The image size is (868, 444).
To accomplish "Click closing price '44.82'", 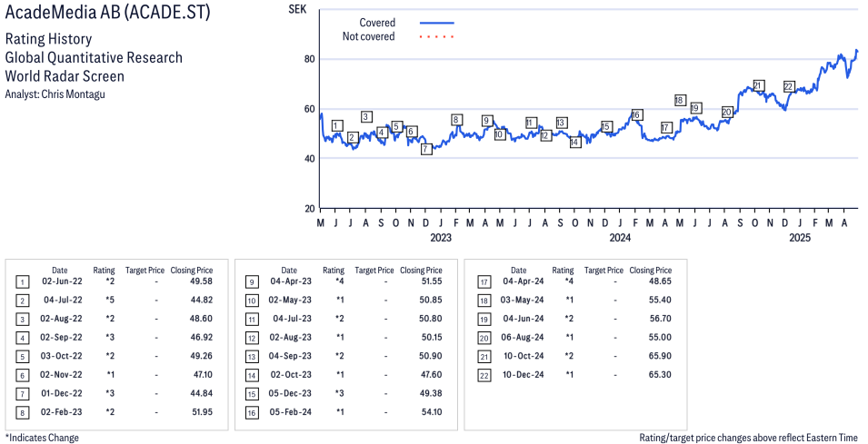I will click(200, 301).
